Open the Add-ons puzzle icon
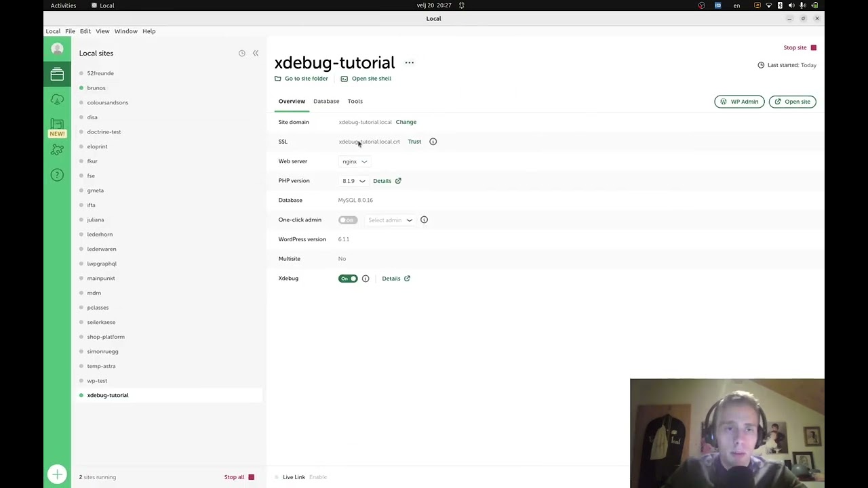868x488 pixels. pos(57,150)
